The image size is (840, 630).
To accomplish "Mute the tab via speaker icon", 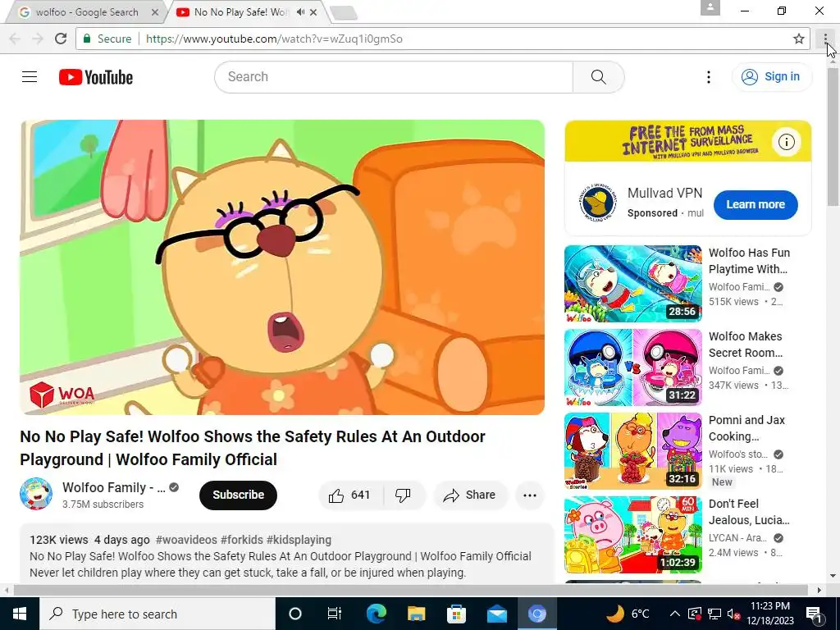I will click(x=300, y=11).
